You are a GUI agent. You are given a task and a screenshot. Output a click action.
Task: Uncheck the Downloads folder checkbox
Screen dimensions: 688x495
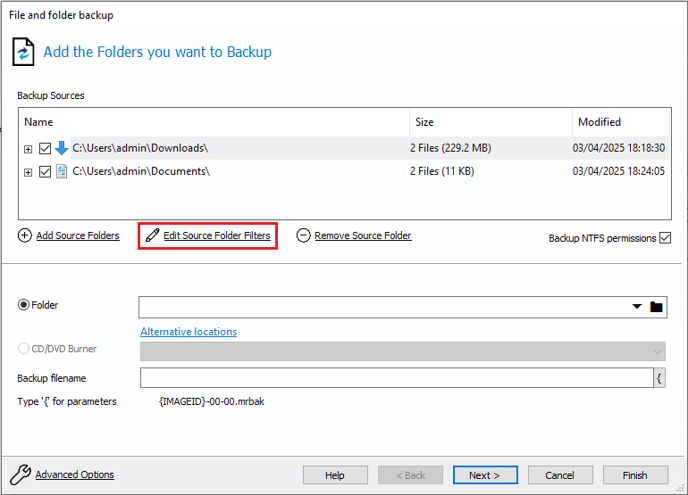coord(45,149)
